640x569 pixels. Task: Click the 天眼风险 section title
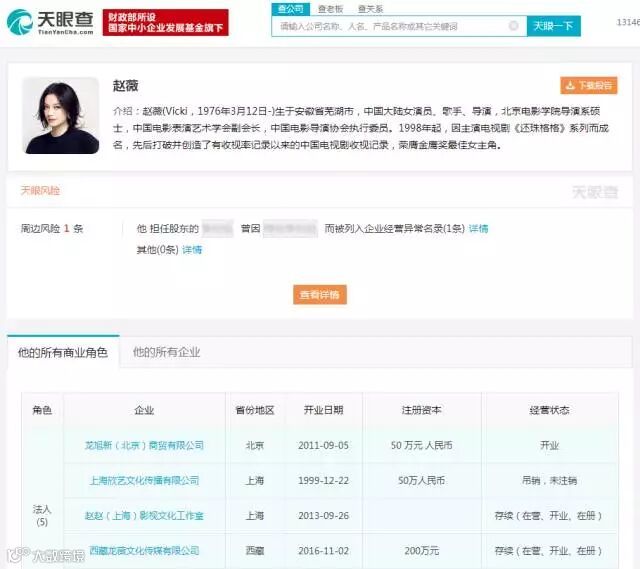point(40,191)
